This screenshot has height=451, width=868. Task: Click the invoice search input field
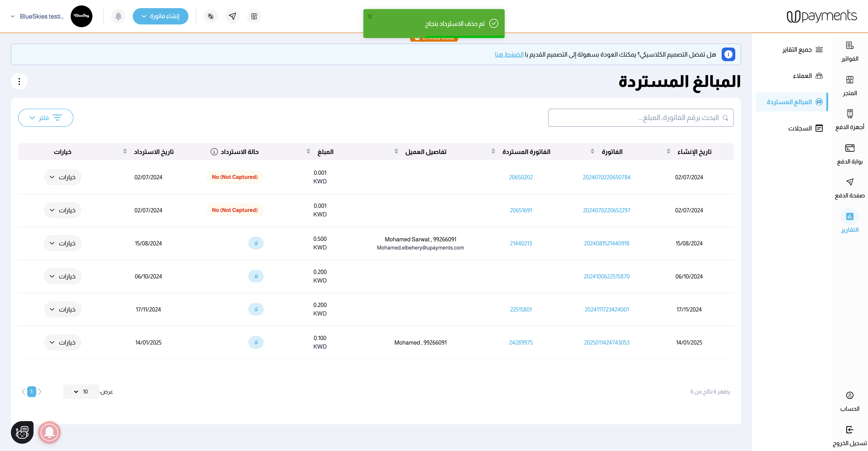(x=640, y=118)
